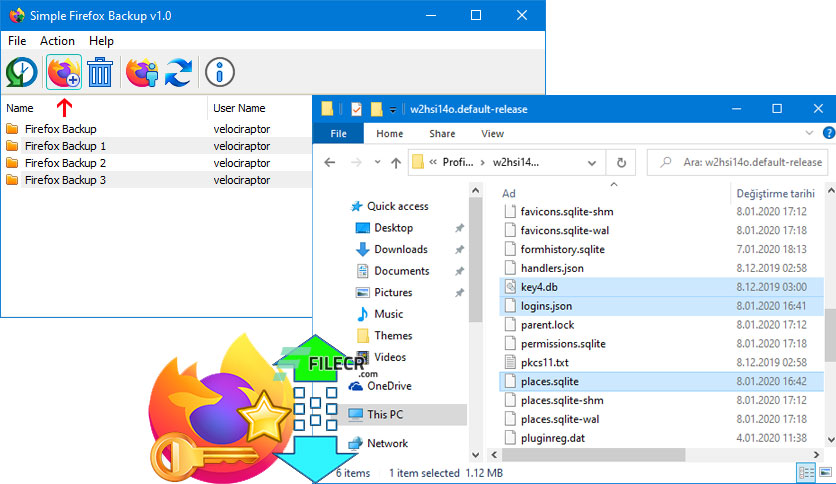Open Themes folder in navigation pane
Screen dimensions: 836x484
(393, 336)
